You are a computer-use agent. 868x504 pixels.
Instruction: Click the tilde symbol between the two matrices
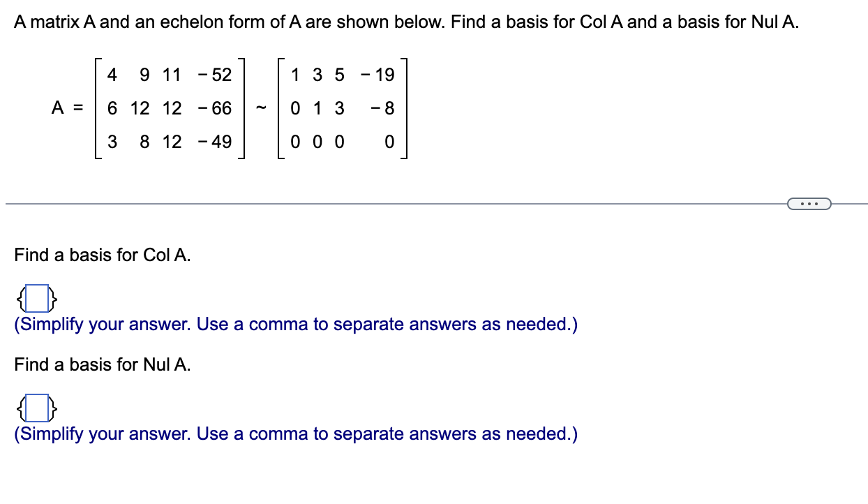(x=262, y=108)
